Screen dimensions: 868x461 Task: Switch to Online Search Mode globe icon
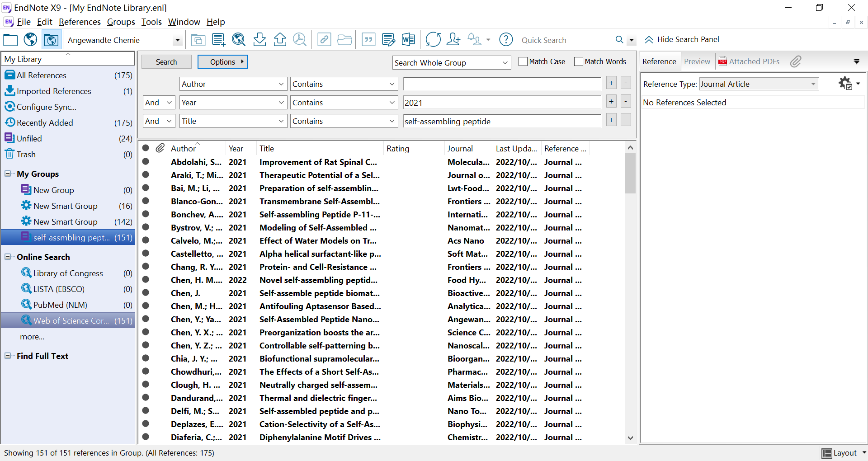pos(30,40)
